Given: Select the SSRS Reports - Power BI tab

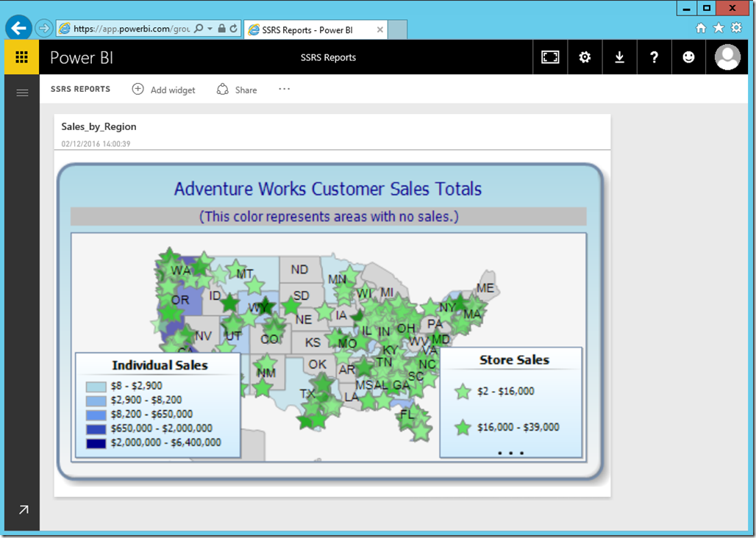Looking at the screenshot, I should point(315,30).
